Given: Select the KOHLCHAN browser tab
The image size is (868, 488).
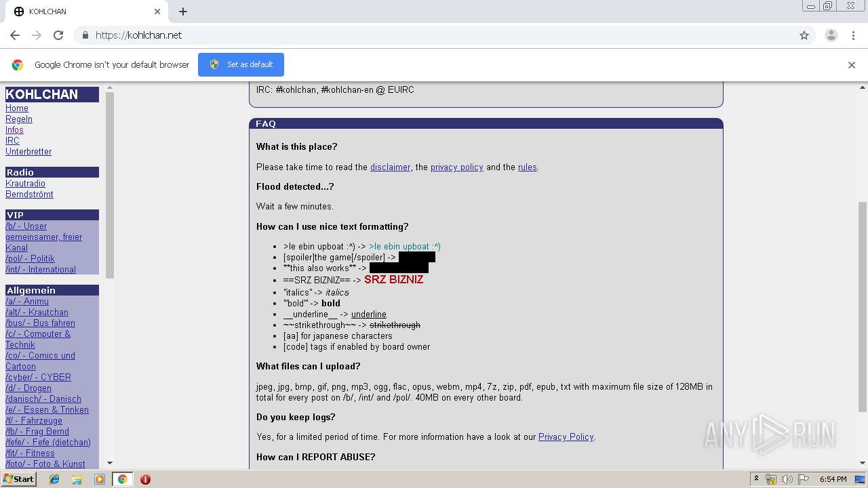Looking at the screenshot, I should (86, 12).
